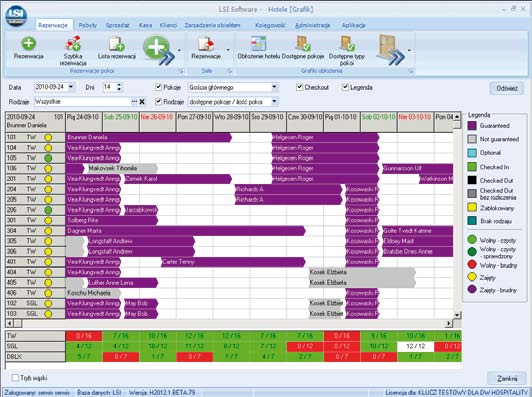This screenshot has width=532, height=397.
Task: Switch to the Pobyty tab
Action: [x=88, y=25]
